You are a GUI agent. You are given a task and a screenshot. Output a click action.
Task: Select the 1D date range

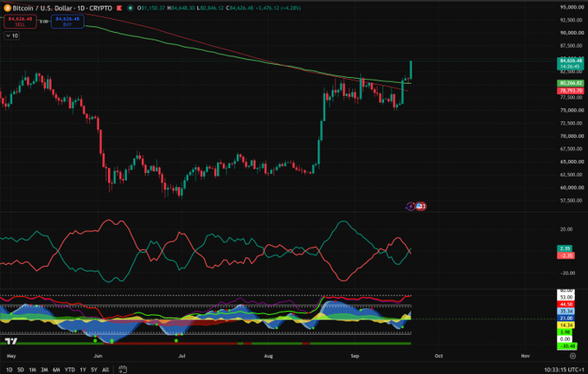coord(9,370)
